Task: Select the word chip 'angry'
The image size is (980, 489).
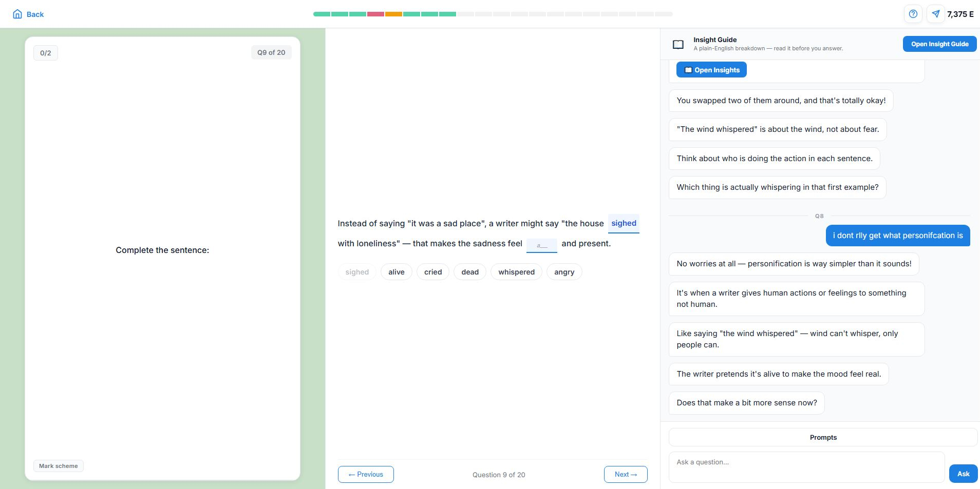Action: (x=564, y=272)
